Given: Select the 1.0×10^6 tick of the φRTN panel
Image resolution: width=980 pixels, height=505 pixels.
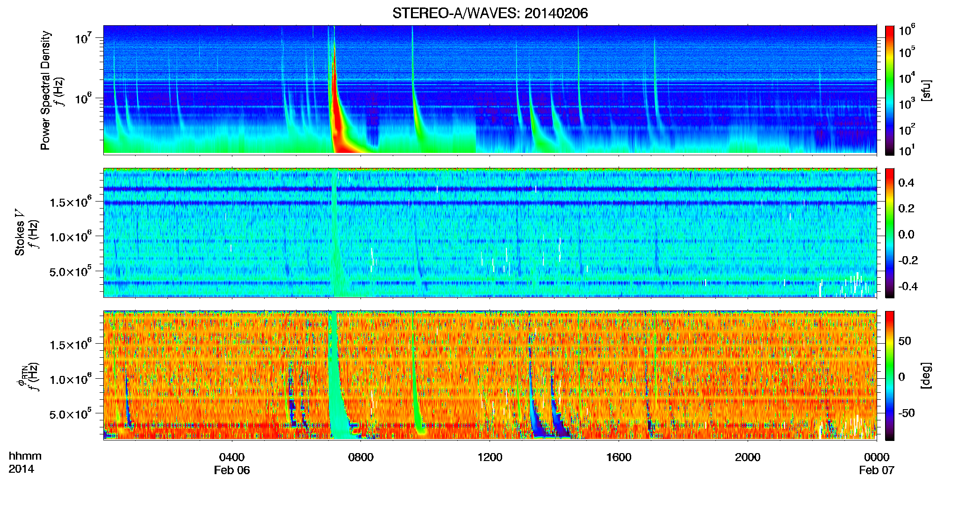Looking at the screenshot, I should (x=70, y=379).
